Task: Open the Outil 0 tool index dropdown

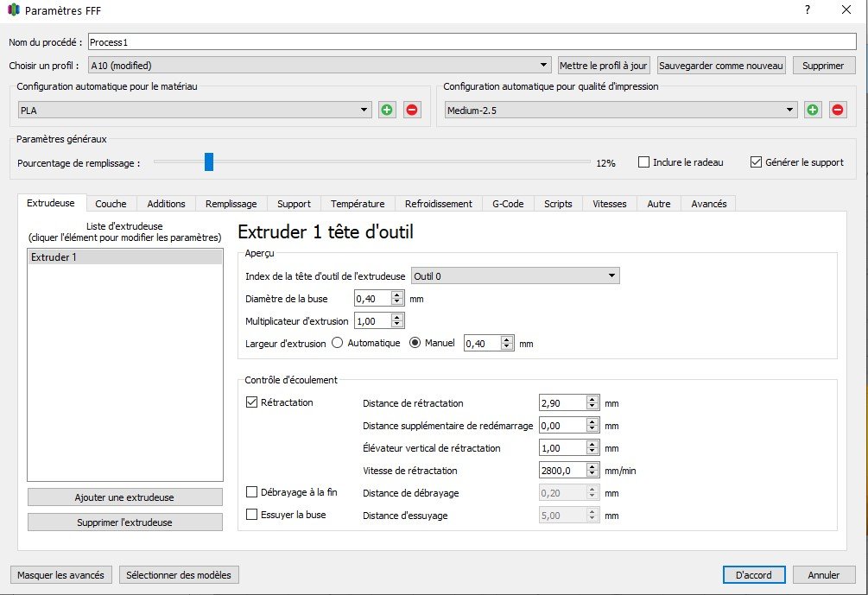Action: (516, 275)
